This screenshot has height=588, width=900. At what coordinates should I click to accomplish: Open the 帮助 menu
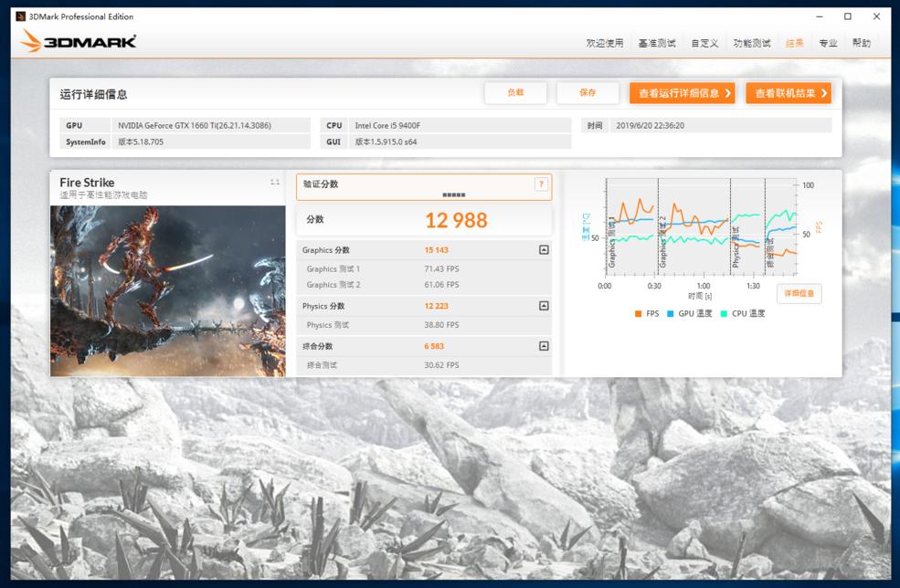(x=860, y=42)
